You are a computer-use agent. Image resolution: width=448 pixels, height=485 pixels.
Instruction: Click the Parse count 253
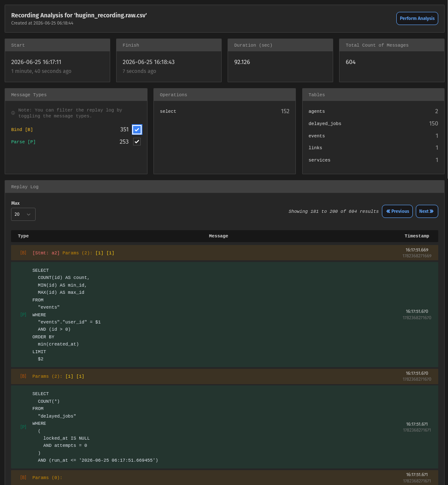[124, 142]
